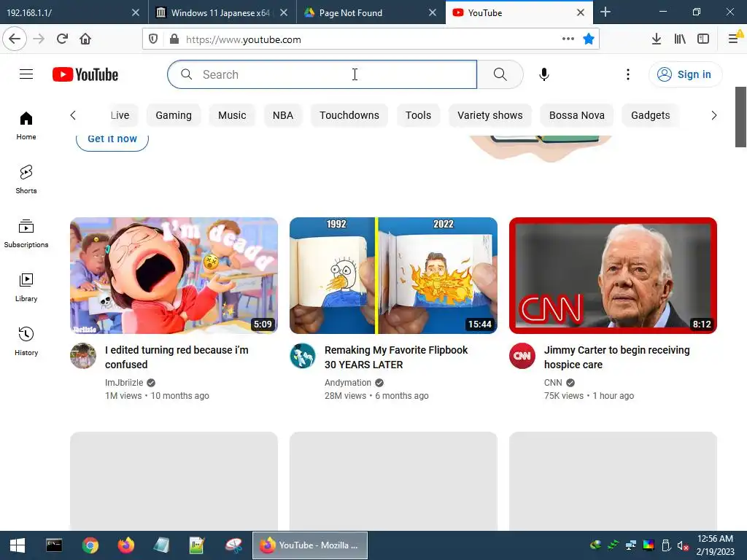
Task: Visit ImJbriizle channel name link
Action: point(124,382)
